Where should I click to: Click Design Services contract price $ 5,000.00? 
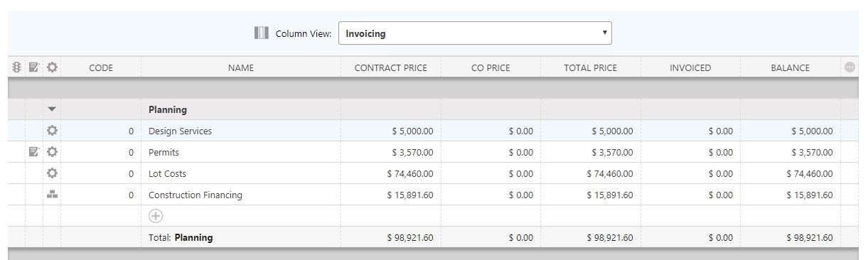[x=412, y=131]
